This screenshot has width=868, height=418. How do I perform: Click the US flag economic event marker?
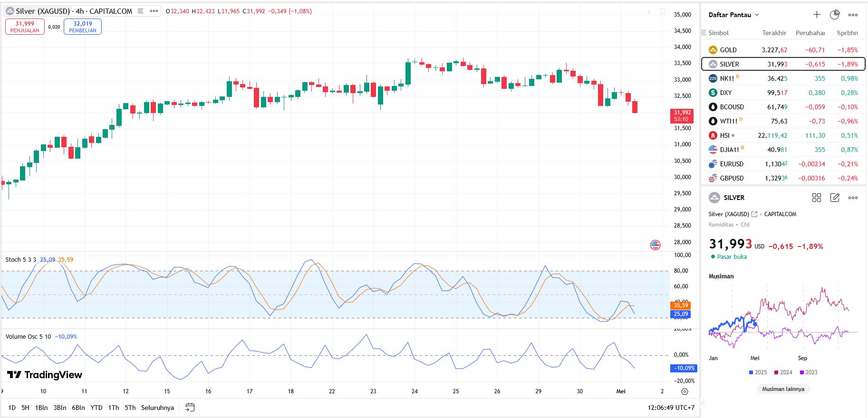tap(655, 245)
